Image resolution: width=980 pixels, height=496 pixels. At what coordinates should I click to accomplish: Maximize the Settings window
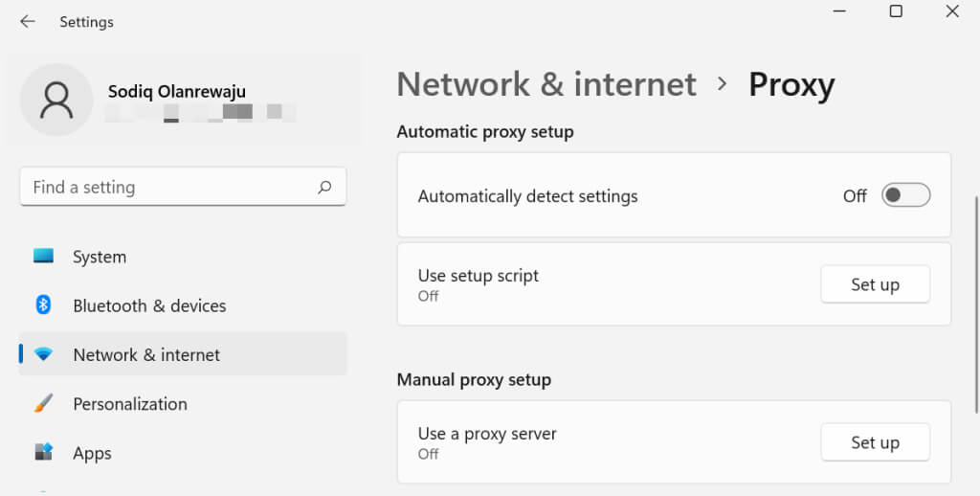[x=896, y=11]
